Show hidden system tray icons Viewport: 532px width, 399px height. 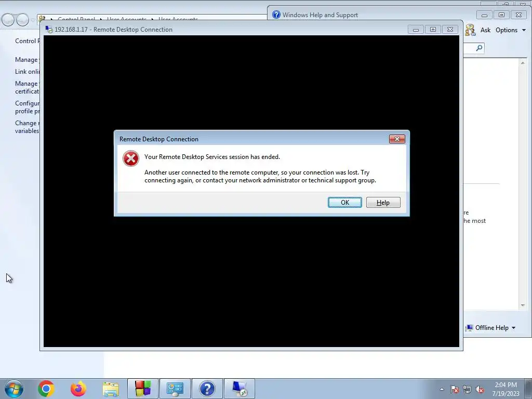tap(442, 389)
